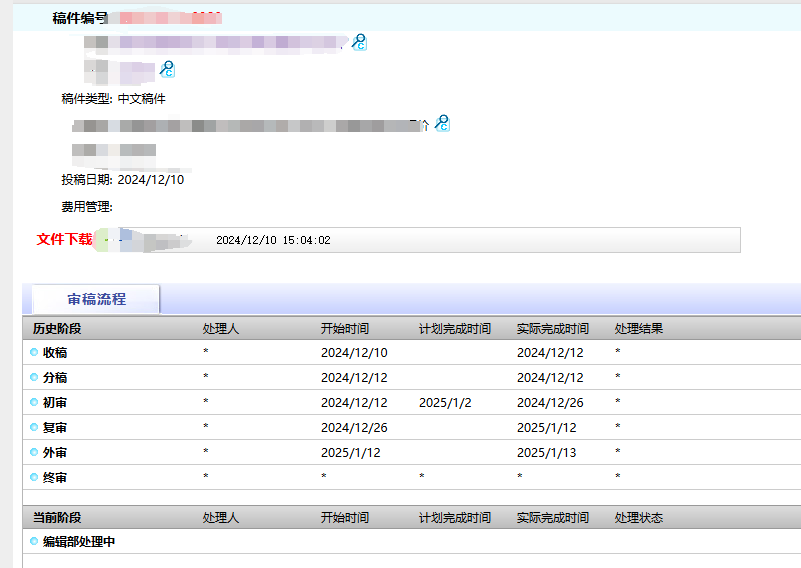This screenshot has height=568, width=801.
Task: Click the 处理结果 column header
Action: tap(639, 329)
